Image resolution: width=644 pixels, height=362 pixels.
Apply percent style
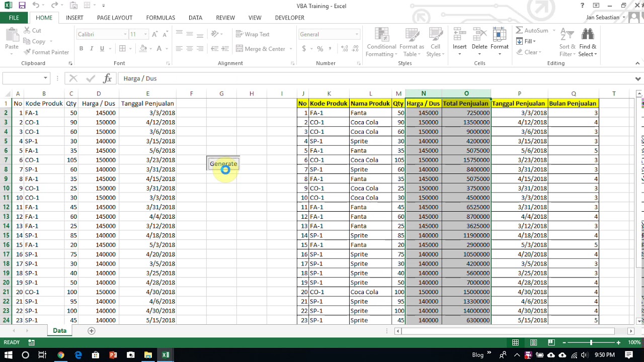320,49
